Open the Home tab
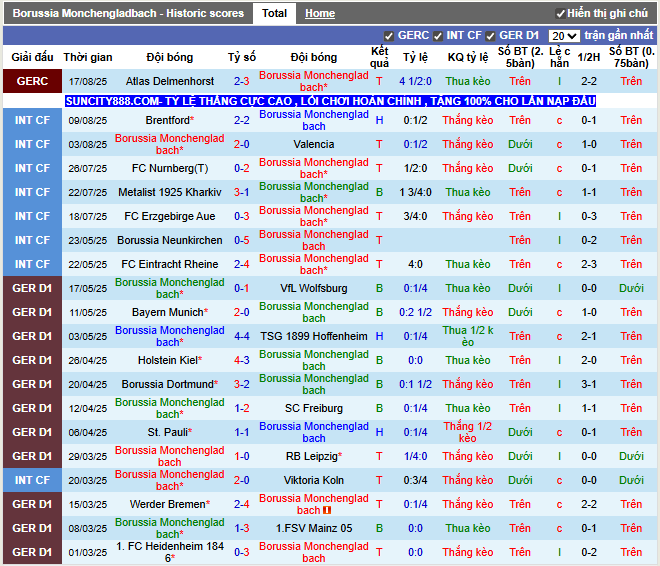Image resolution: width=660 pixels, height=566 pixels. (320, 13)
